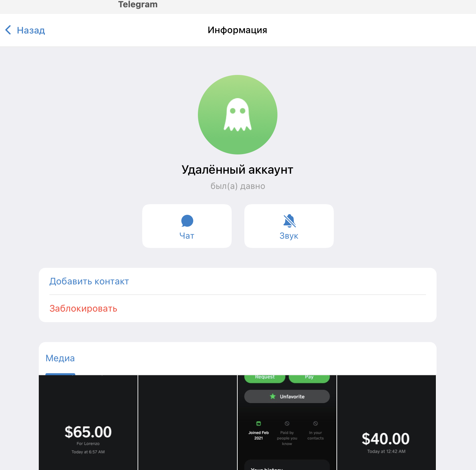Open the $40.00 payment media thumbnail
Screen dimensions: 476x470
coord(387,423)
